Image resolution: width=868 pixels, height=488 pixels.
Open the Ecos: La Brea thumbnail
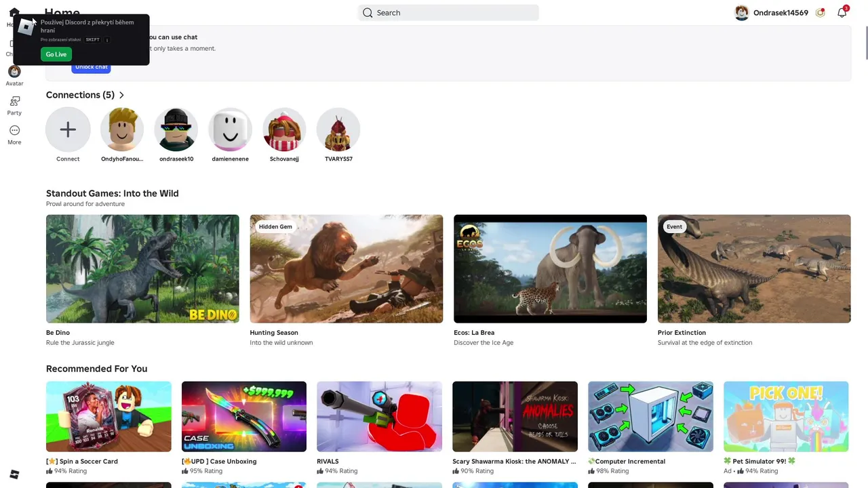[550, 269]
